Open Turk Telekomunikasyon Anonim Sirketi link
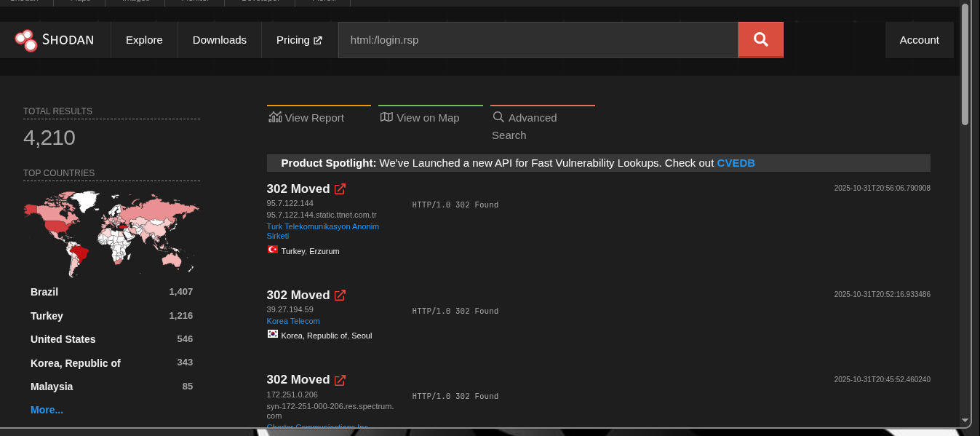Screen dimensions: 980x436 [323, 231]
